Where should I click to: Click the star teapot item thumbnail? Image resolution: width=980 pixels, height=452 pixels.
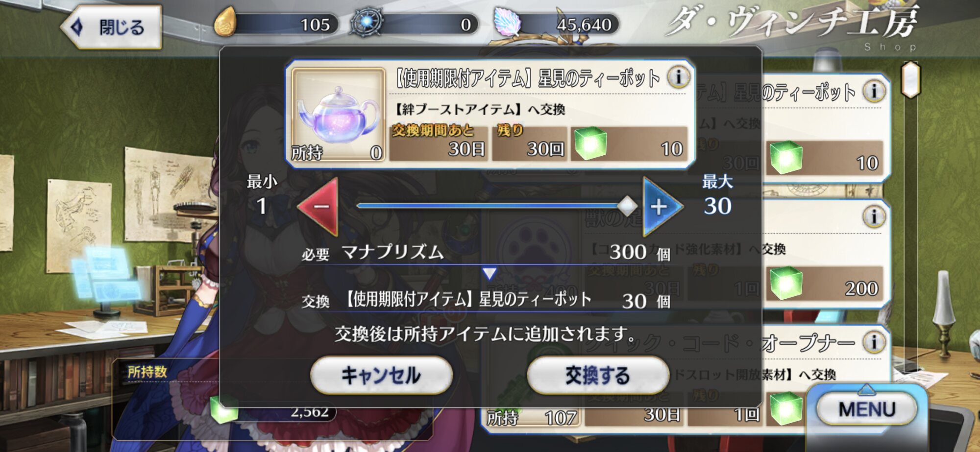point(338,115)
